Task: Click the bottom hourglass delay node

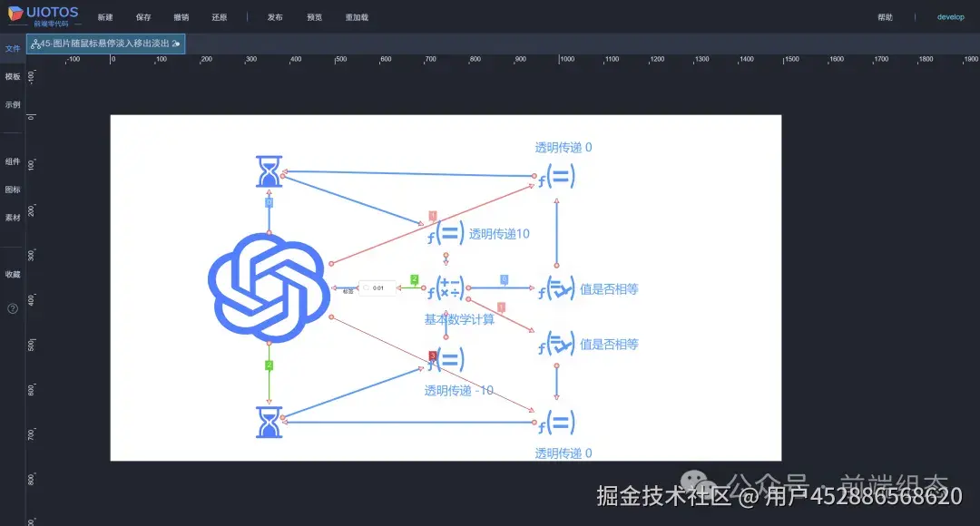Action: pyautogui.click(x=269, y=422)
